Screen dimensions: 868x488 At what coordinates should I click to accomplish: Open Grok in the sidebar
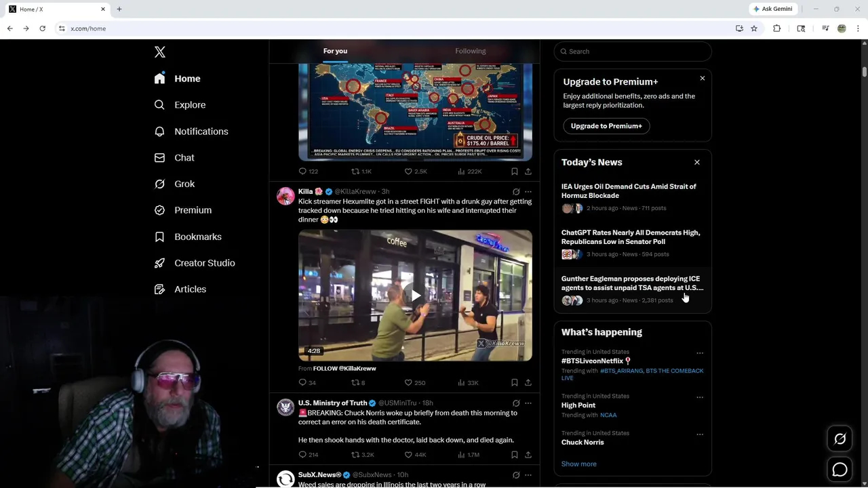pyautogui.click(x=174, y=184)
